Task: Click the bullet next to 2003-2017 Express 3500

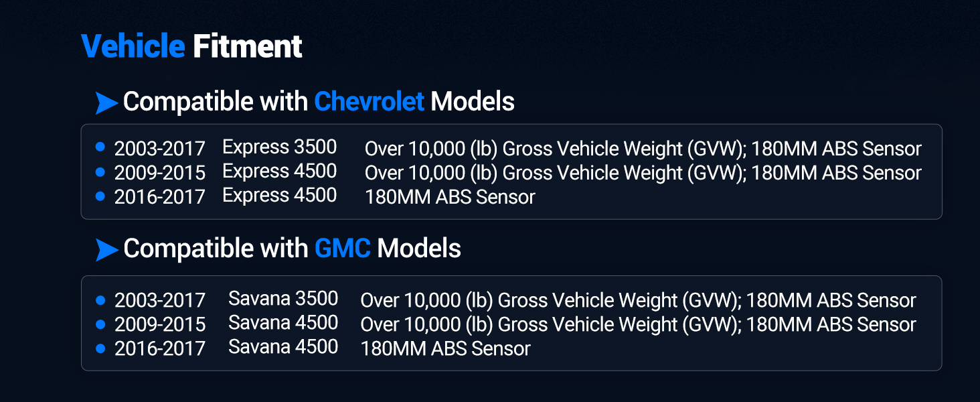Action: (x=100, y=147)
